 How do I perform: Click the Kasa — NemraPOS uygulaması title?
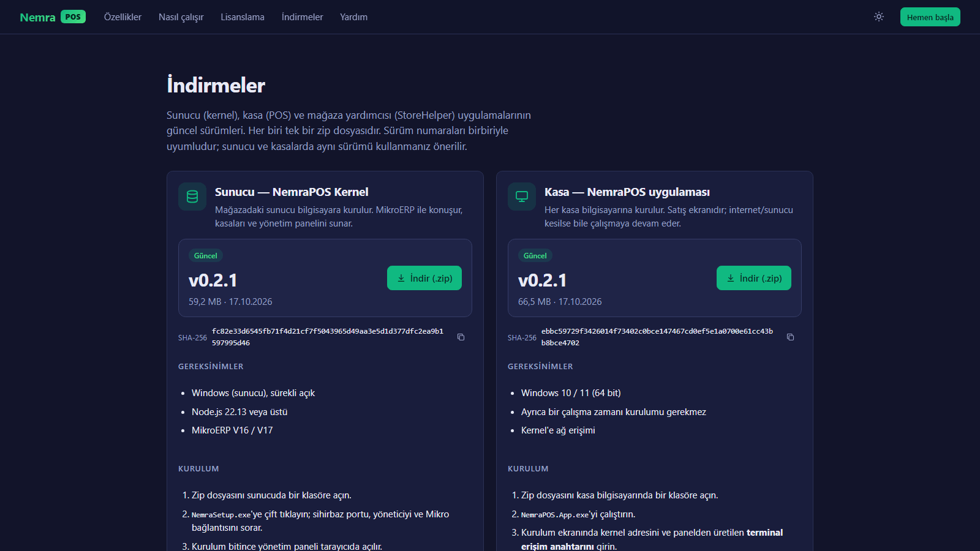627,192
